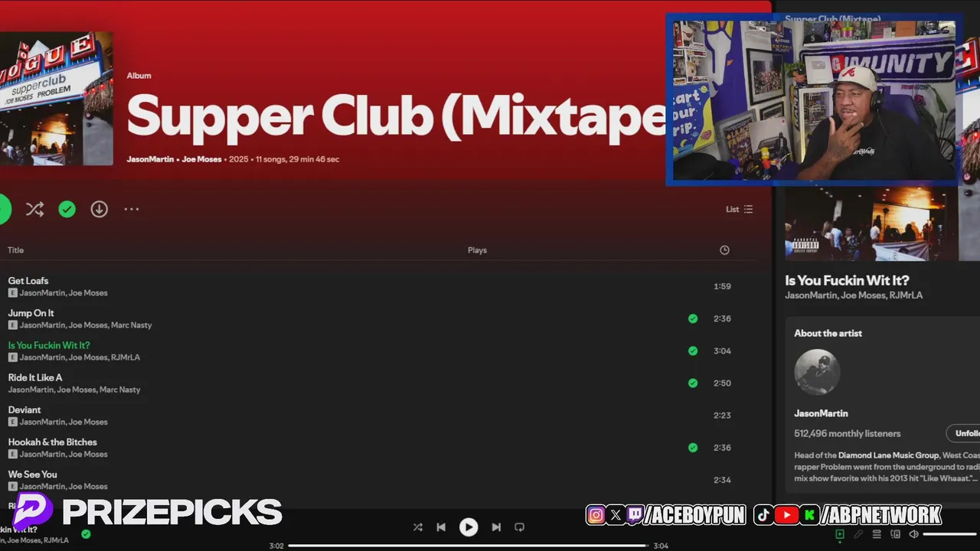The width and height of the screenshot is (980, 551).
Task: Play the track Hookah & the Bitches
Action: tap(52, 442)
